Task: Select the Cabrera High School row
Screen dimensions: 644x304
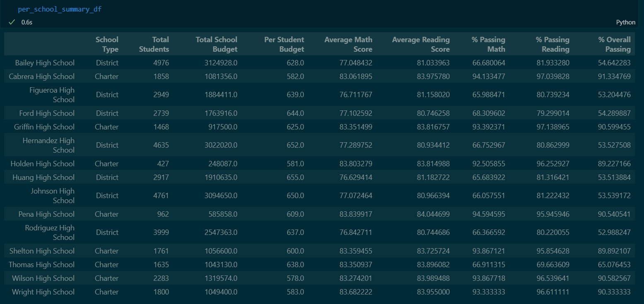Action: click(x=42, y=76)
